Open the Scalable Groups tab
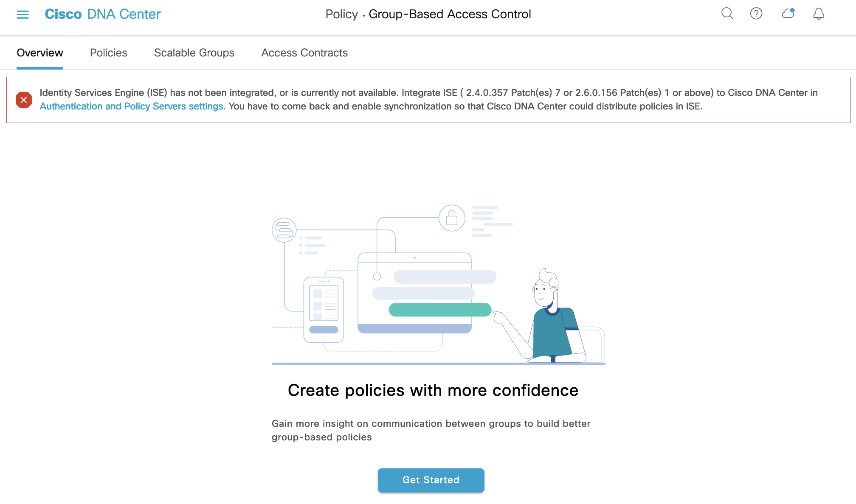The width and height of the screenshot is (856, 504). coord(194,53)
